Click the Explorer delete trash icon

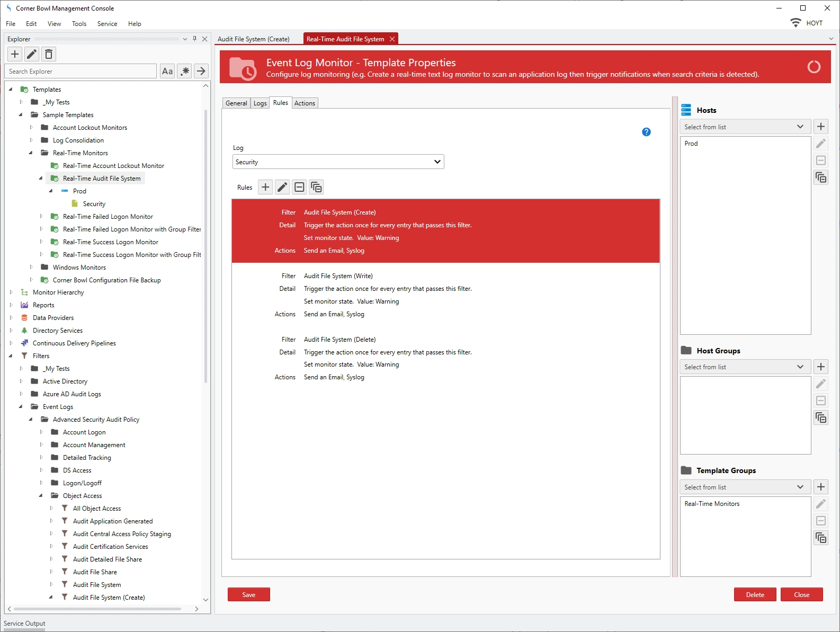49,54
